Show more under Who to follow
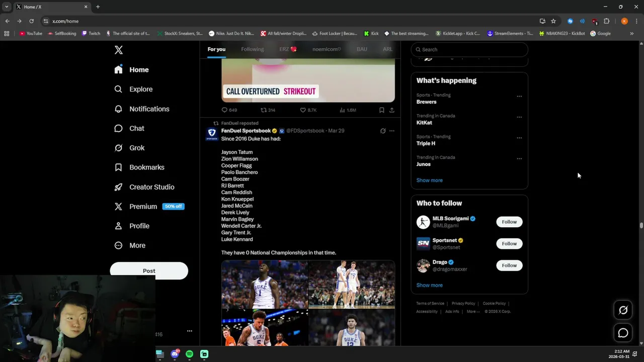644x362 pixels. pos(429,285)
